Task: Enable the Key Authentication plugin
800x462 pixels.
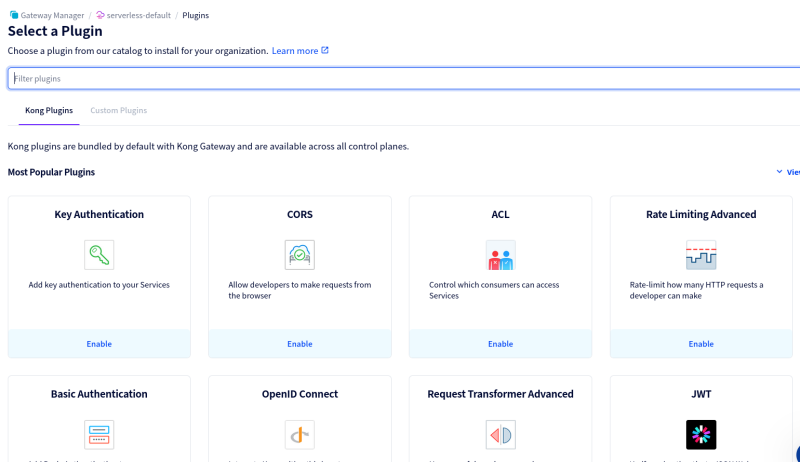Action: click(x=99, y=344)
